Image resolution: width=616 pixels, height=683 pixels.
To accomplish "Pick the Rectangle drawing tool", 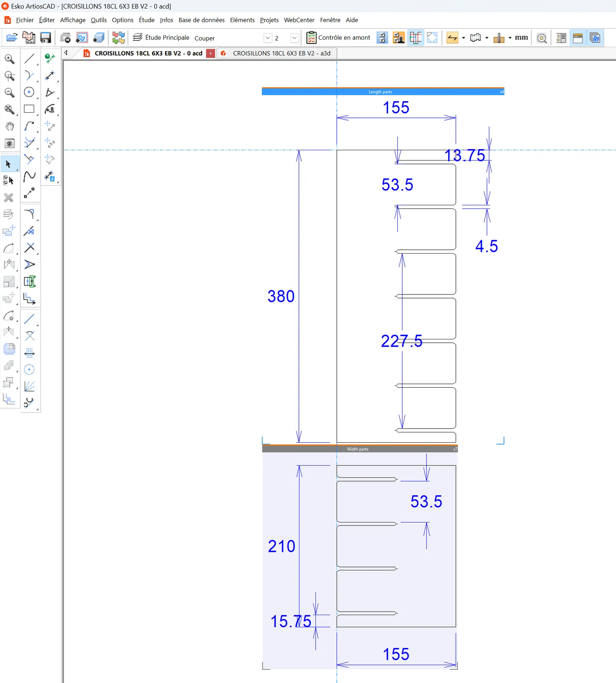I will tap(29, 109).
